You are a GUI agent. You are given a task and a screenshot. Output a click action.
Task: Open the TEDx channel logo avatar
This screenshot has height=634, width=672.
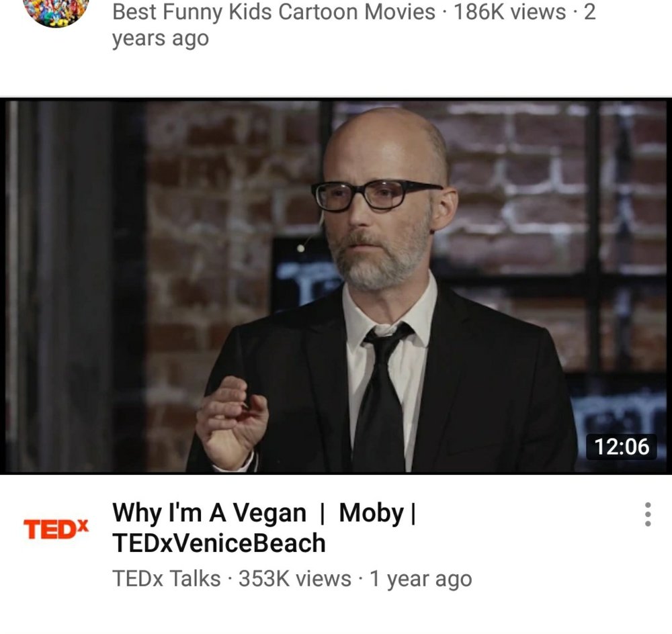pos(56,529)
